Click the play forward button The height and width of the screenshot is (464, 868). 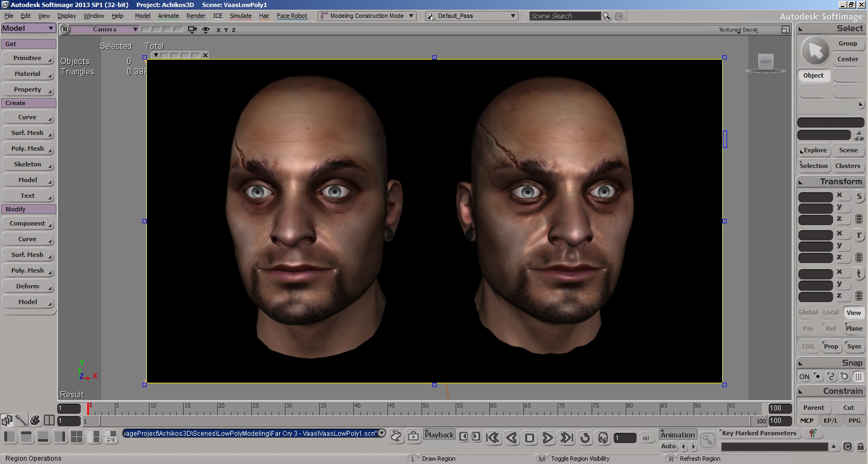pyautogui.click(x=548, y=437)
